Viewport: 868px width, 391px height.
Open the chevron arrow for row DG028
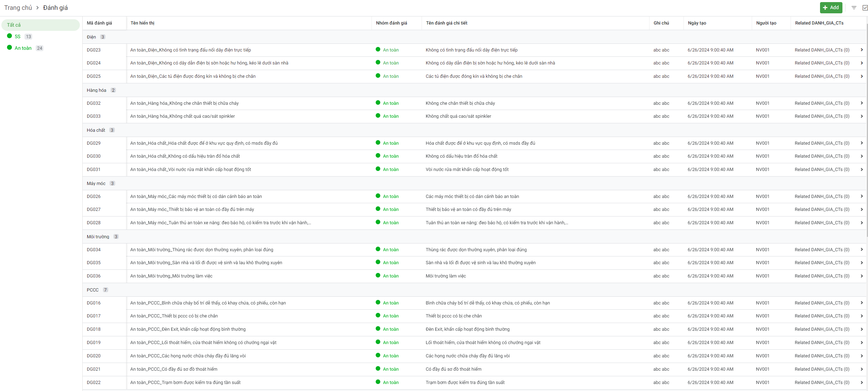(x=862, y=223)
